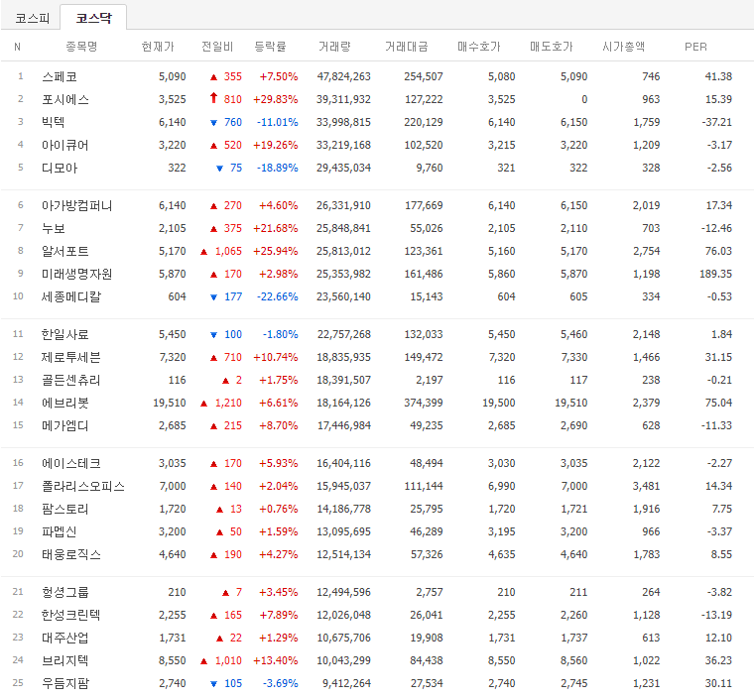Open 폴라리스오피스 stock page
754x700 pixels.
pos(83,486)
